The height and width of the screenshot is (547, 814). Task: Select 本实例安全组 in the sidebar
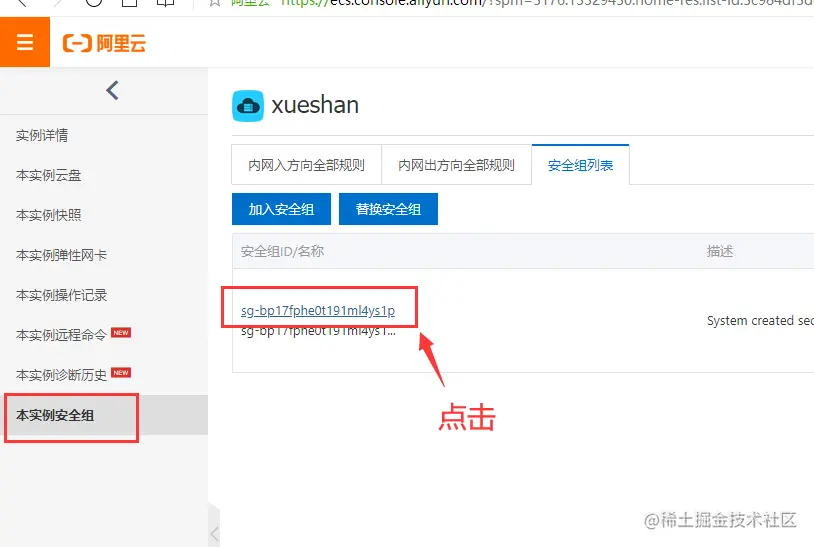coord(55,415)
